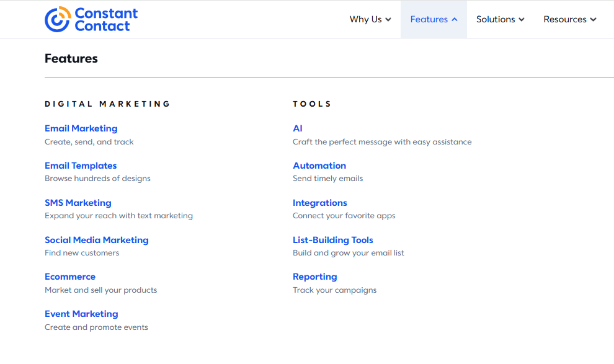Go to Automation feature

click(x=319, y=166)
